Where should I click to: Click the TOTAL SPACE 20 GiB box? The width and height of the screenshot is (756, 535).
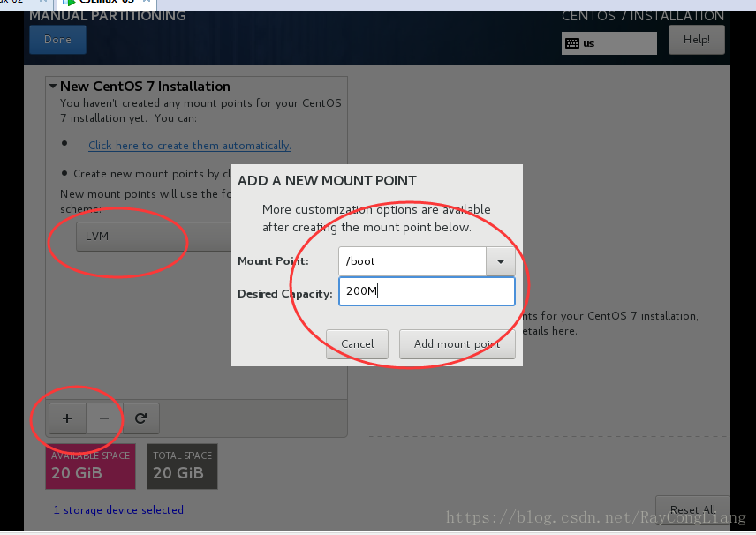[182, 466]
